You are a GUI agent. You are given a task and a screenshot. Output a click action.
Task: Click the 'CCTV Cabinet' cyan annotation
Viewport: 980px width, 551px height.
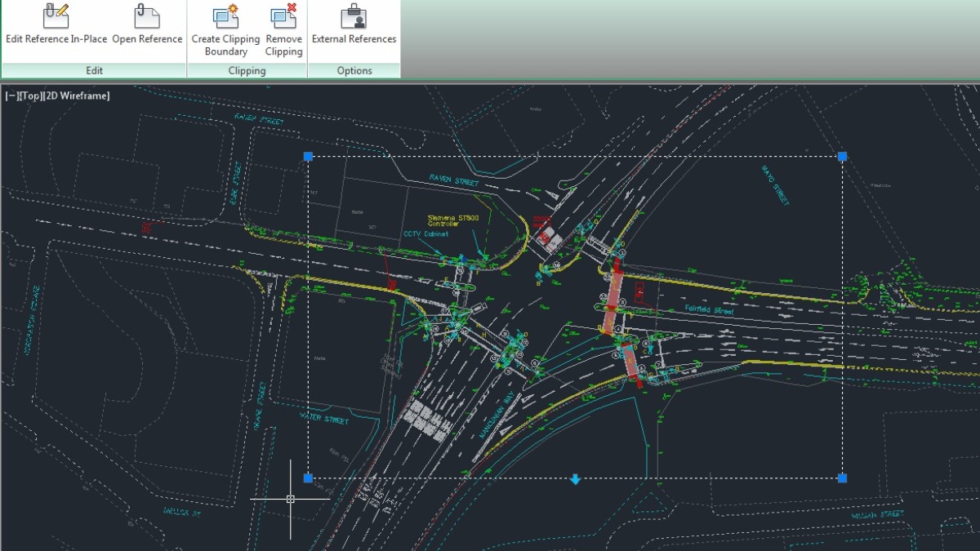(425, 233)
